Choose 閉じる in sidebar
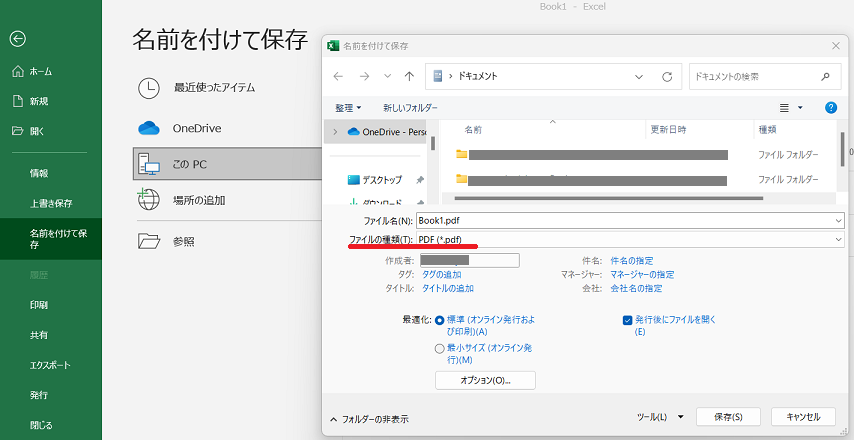The height and width of the screenshot is (440, 854). pyautogui.click(x=41, y=425)
